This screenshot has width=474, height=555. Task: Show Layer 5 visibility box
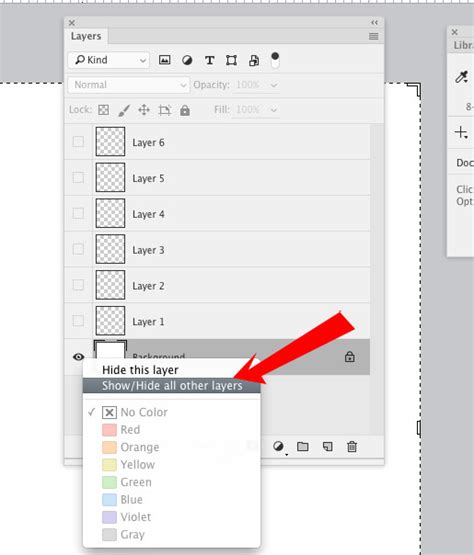[78, 177]
